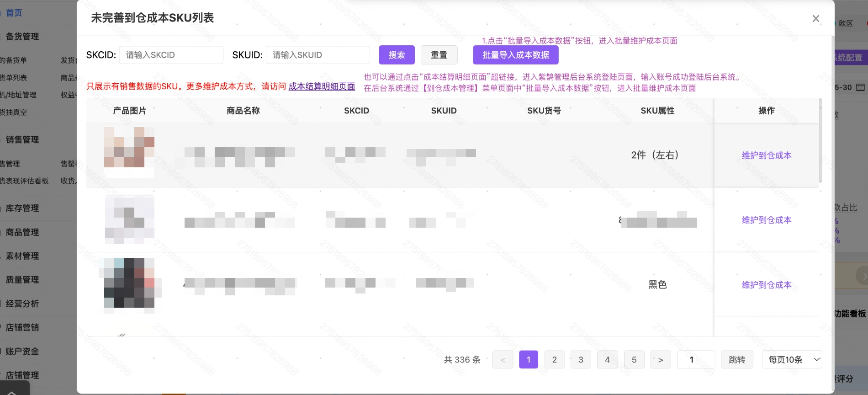Click the 共 336 条 total count

pyautogui.click(x=462, y=360)
